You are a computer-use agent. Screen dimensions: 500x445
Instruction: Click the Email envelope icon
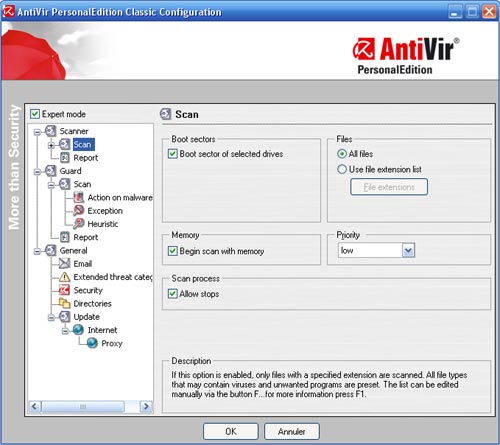64,264
